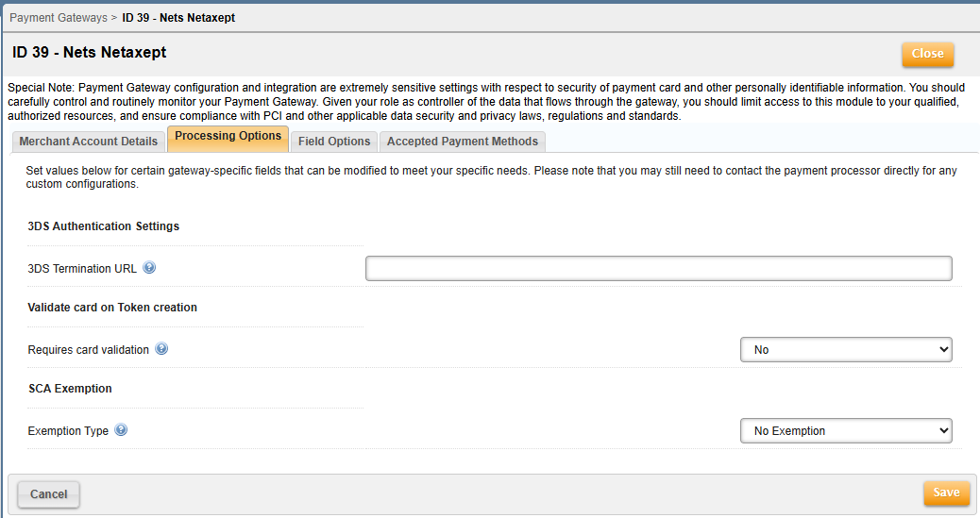
Task: Switch to Merchant Account Details tab
Action: coord(89,142)
